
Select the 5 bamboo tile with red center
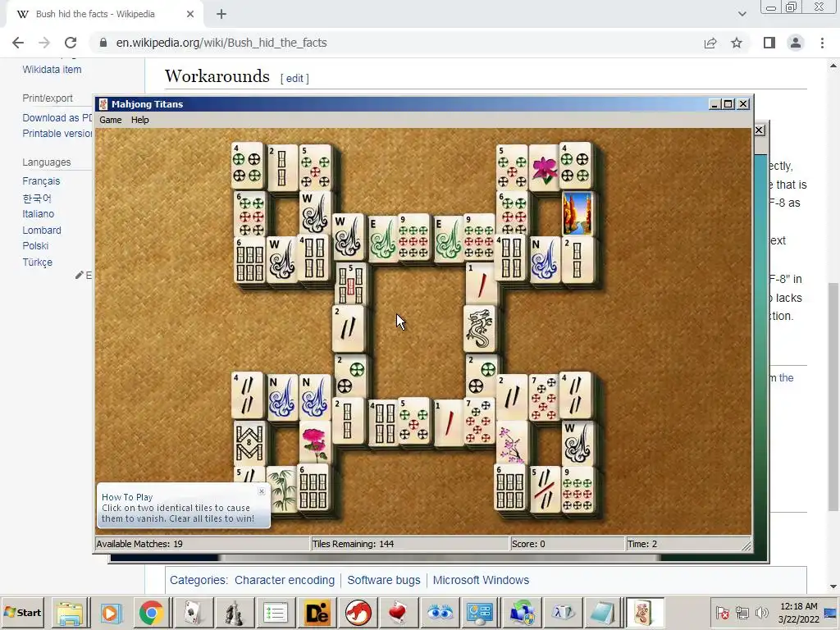click(x=350, y=283)
